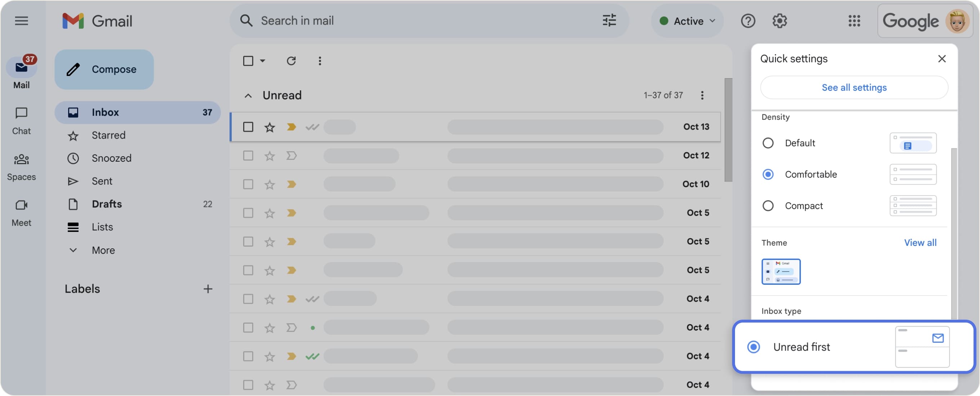This screenshot has width=980, height=396.
Task: Refresh the inbox mail list
Action: click(x=291, y=61)
